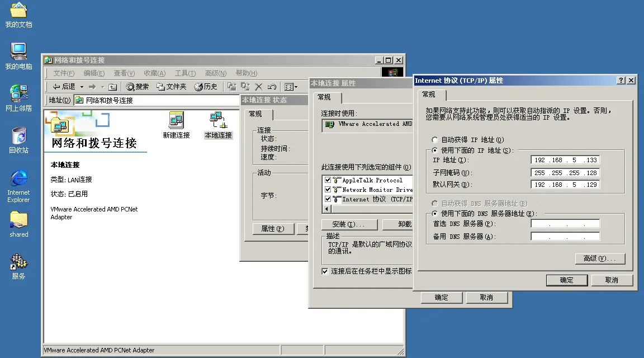Toggle Network Monitor Driver checkbox
This screenshot has height=358, width=644.
tap(328, 190)
